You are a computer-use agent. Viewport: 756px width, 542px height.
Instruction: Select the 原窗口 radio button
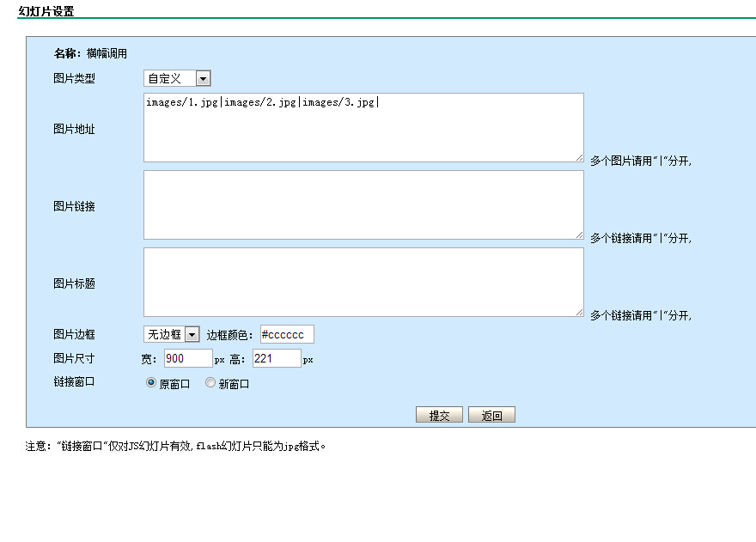151,383
